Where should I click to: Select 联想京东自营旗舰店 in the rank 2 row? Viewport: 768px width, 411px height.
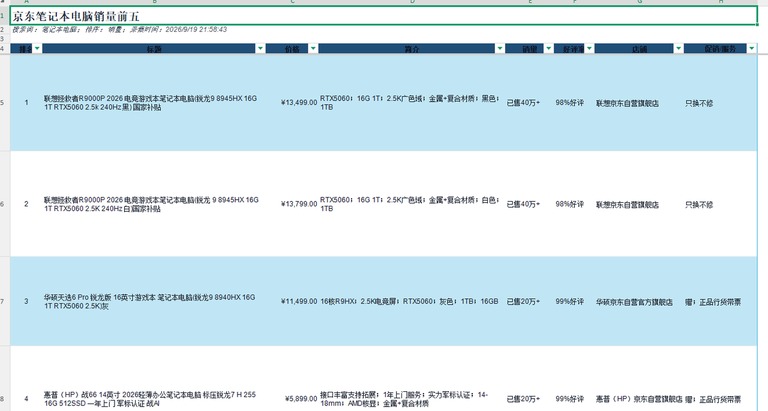coord(639,204)
